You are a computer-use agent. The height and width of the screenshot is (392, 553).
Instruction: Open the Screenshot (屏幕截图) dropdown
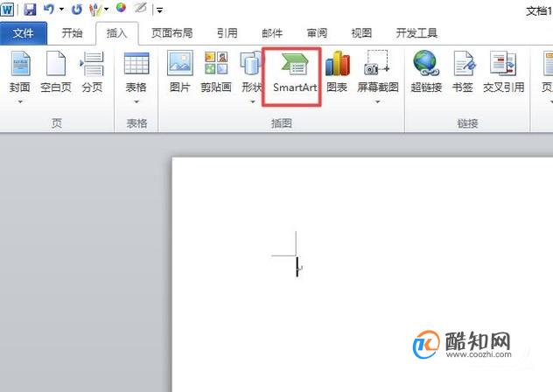pyautogui.click(x=377, y=101)
